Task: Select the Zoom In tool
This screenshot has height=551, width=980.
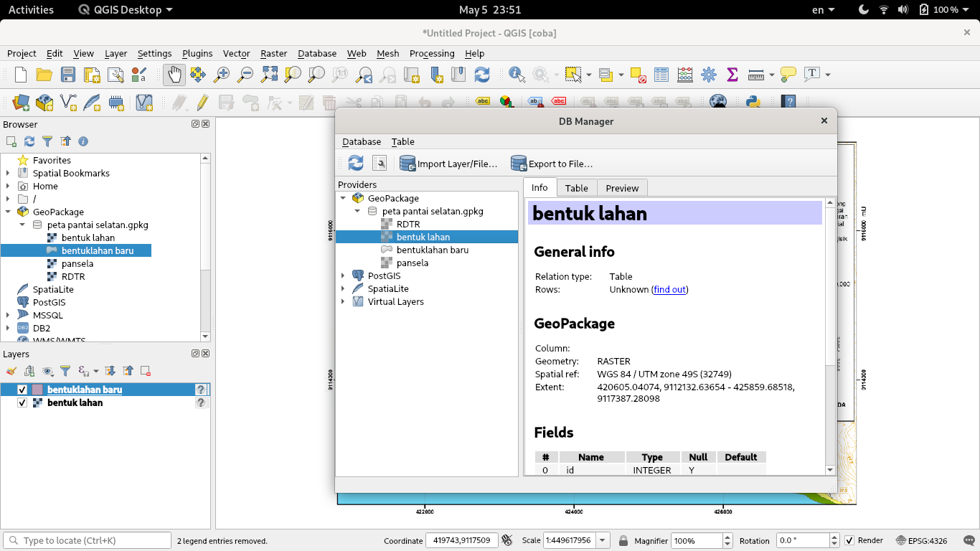Action: point(222,74)
